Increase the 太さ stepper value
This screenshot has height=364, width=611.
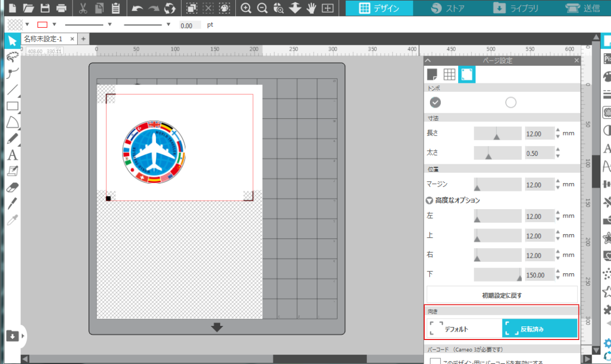pyautogui.click(x=558, y=150)
